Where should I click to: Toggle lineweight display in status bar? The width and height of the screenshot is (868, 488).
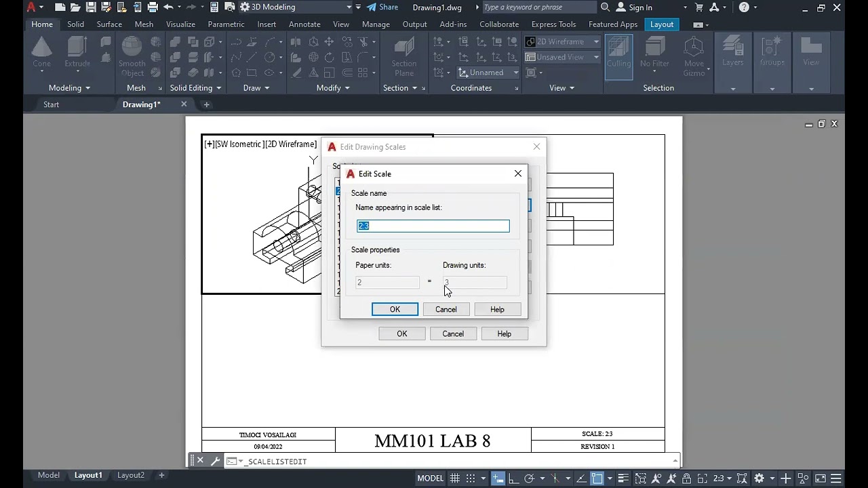click(623, 478)
